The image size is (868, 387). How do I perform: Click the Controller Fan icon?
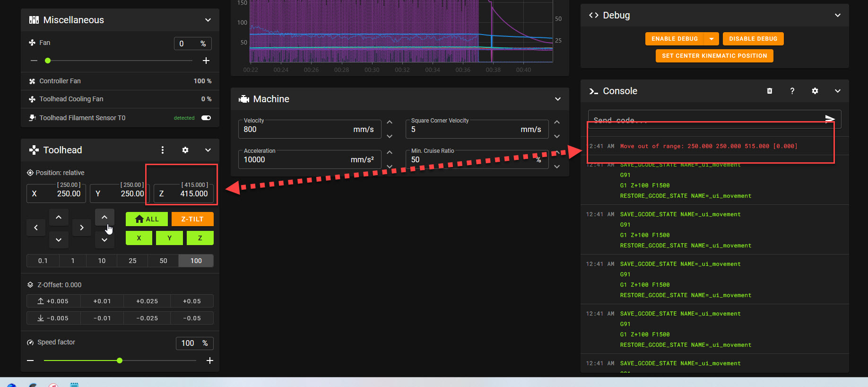(32, 81)
